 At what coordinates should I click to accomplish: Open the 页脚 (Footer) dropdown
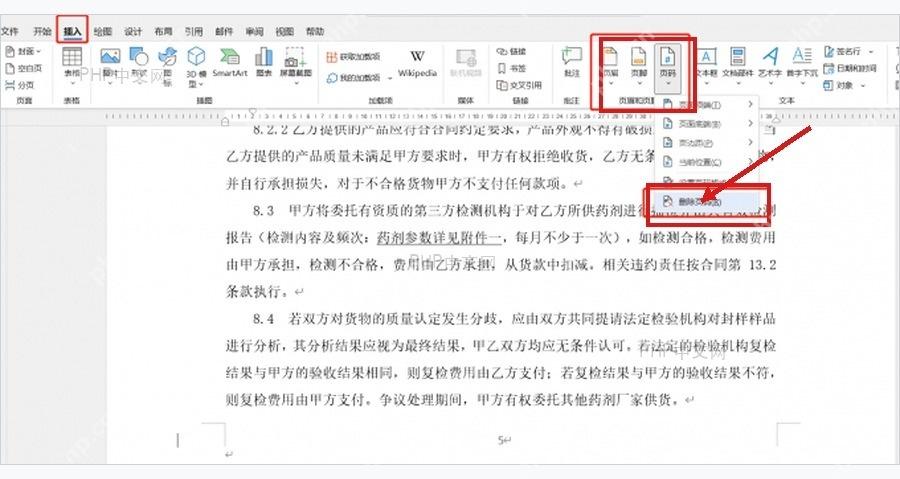pos(639,66)
